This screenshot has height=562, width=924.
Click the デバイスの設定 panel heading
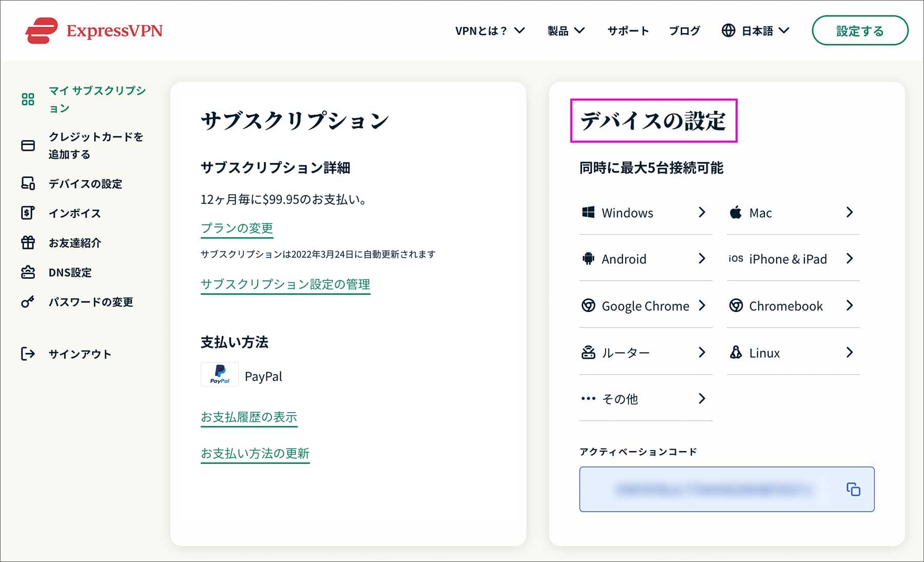[x=653, y=121]
